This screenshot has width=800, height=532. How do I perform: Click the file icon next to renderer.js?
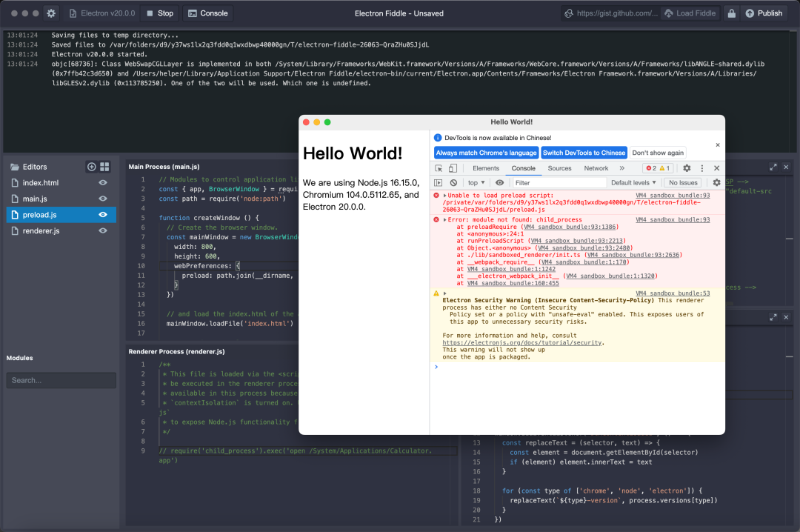point(15,230)
